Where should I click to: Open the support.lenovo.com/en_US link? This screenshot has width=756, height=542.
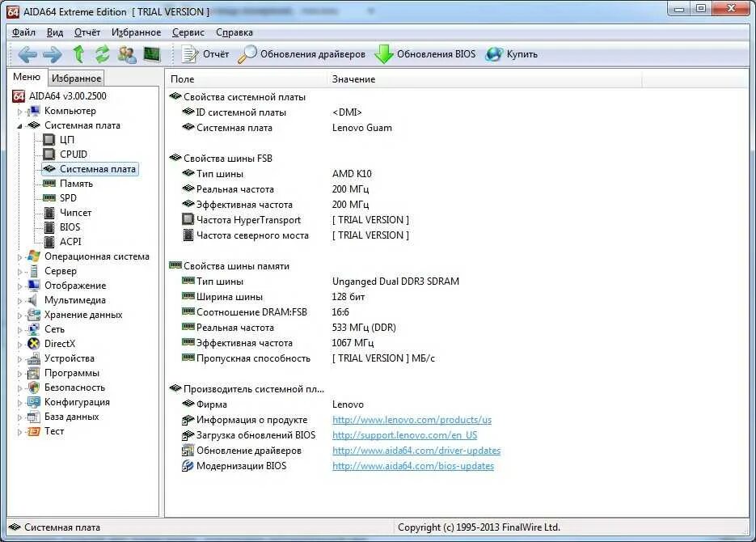[x=404, y=435]
